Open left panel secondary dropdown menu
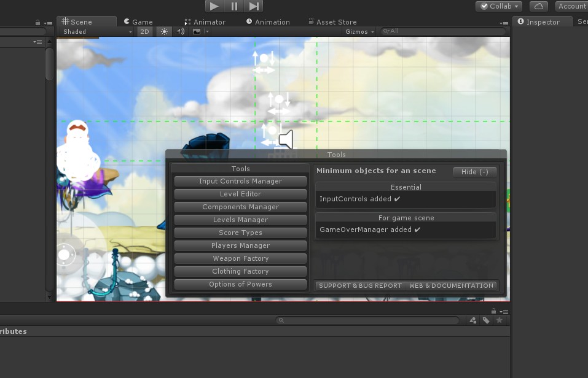The image size is (588, 378). (x=37, y=42)
